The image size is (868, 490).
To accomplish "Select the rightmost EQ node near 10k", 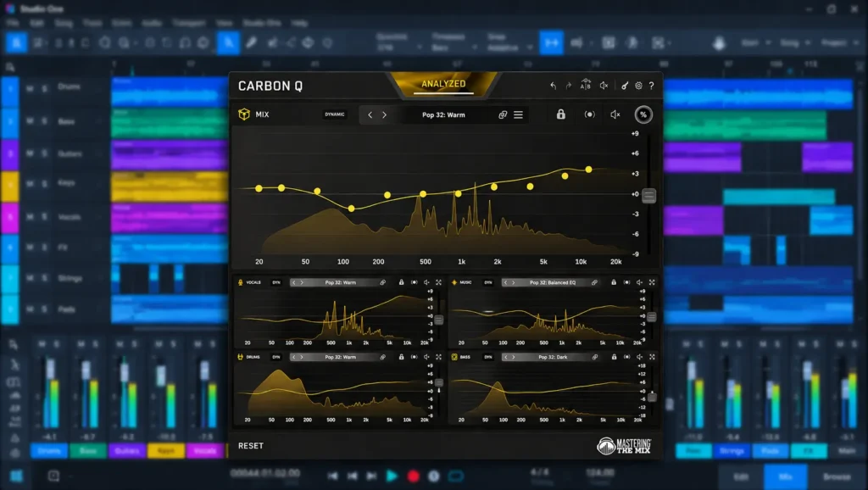I will click(588, 169).
